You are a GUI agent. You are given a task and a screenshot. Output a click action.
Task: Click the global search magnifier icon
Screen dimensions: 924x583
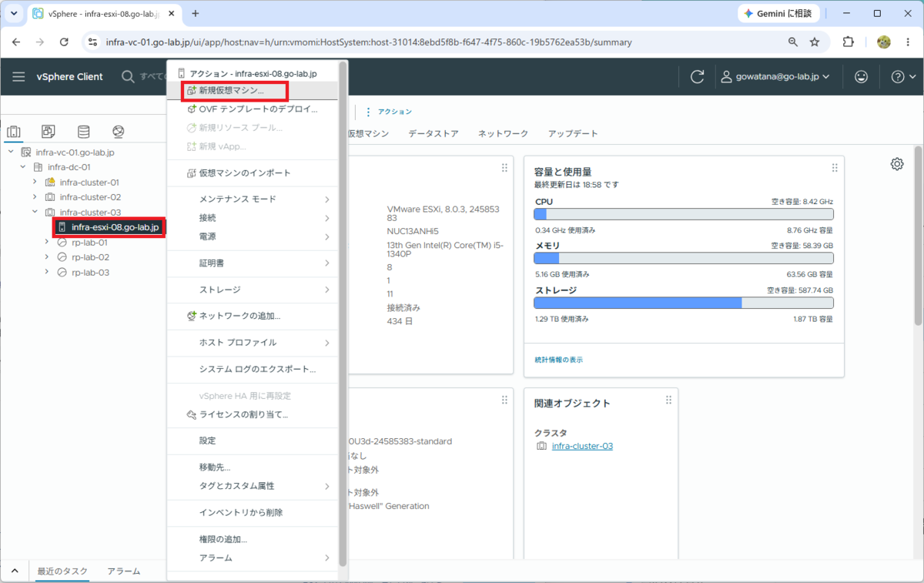tap(129, 76)
